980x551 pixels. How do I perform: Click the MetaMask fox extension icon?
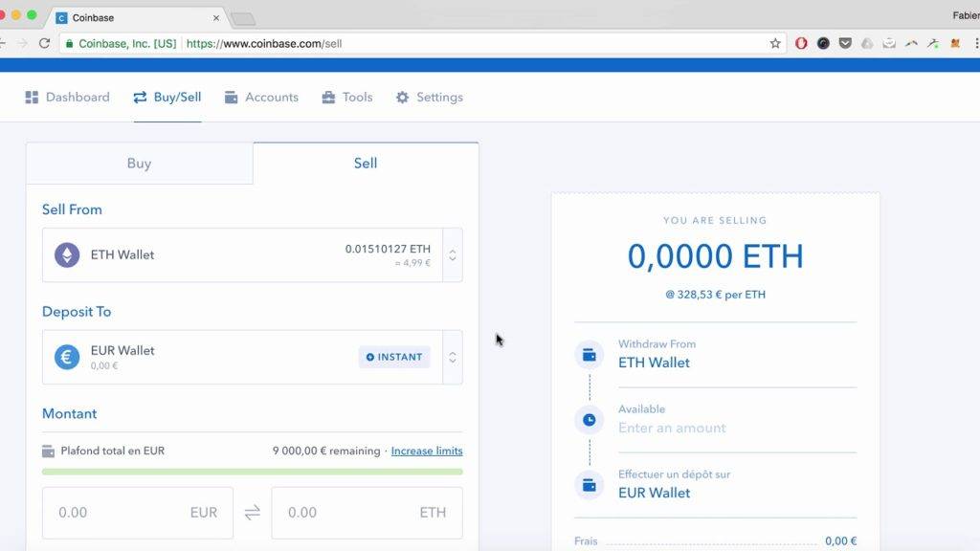[x=955, y=43]
